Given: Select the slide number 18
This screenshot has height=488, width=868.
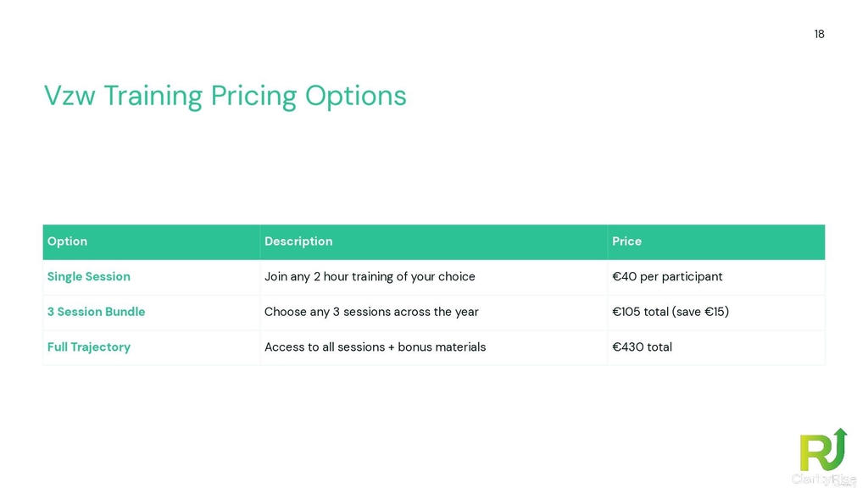Looking at the screenshot, I should click(x=819, y=34).
